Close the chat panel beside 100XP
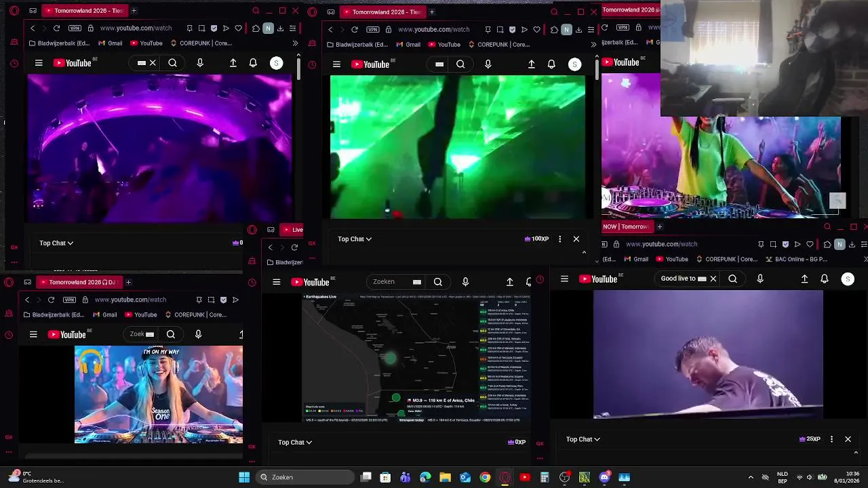The width and height of the screenshot is (868, 488). 576,239
